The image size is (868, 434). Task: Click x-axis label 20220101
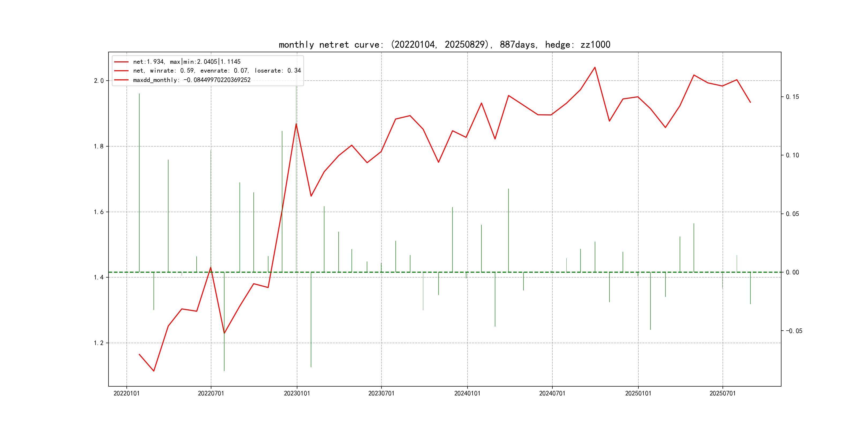126,393
